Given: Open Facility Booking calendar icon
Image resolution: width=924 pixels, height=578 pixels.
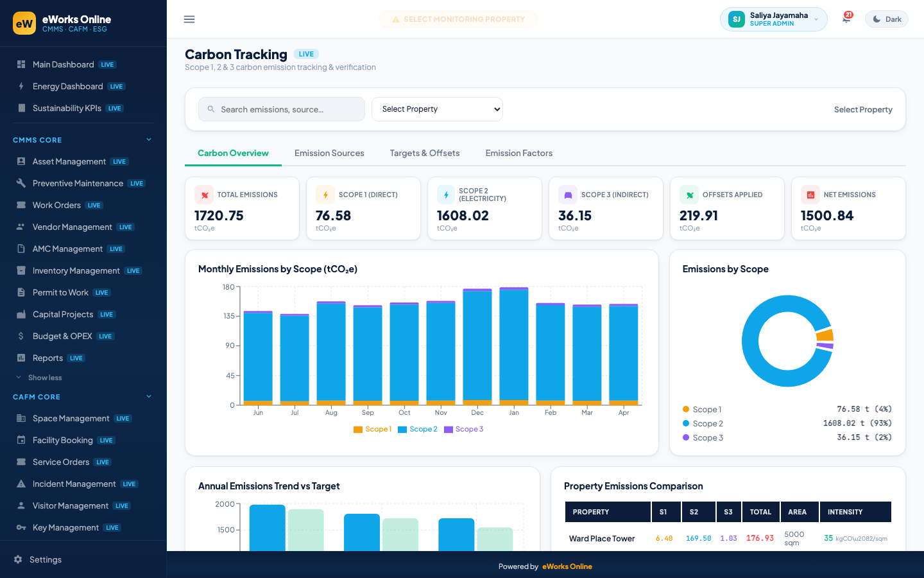Looking at the screenshot, I should pyautogui.click(x=21, y=440).
